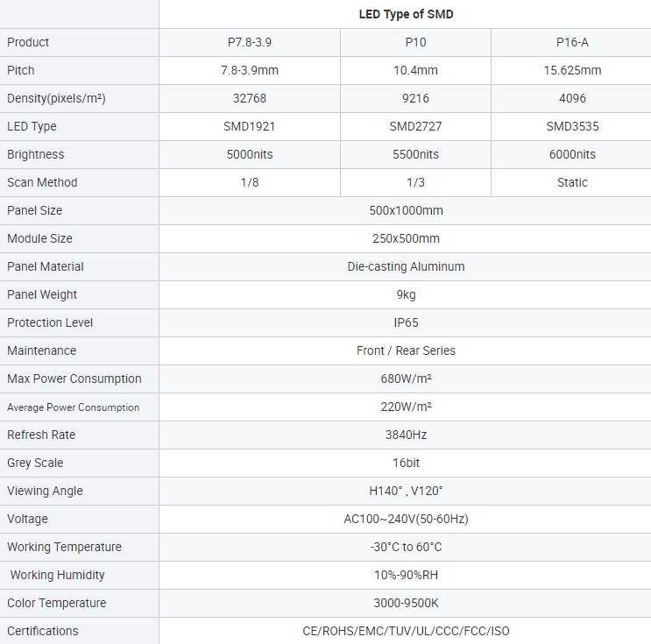The image size is (651, 644).
Task: Click the 680W/m² max power value
Action: click(x=406, y=379)
